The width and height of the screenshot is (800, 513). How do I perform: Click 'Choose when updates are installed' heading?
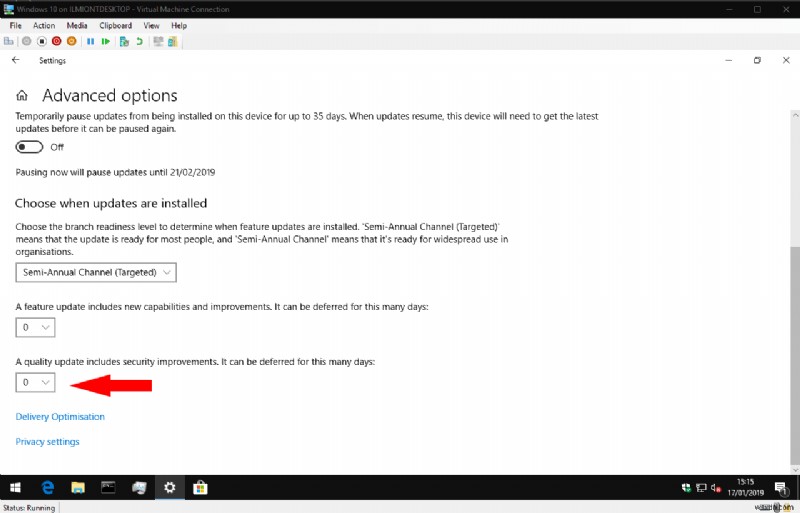point(111,203)
